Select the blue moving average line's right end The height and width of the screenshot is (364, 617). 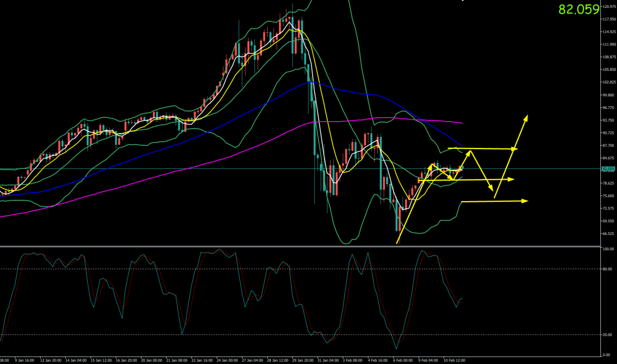[x=462, y=145]
